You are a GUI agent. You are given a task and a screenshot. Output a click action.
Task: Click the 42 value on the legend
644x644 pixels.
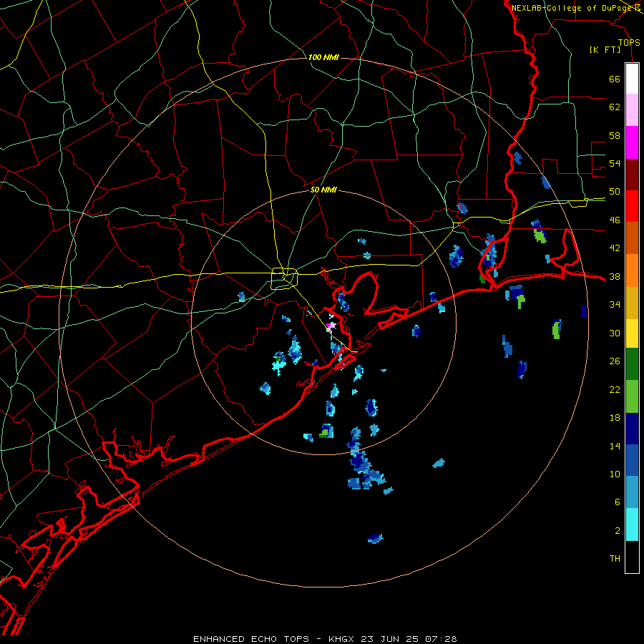(x=615, y=248)
